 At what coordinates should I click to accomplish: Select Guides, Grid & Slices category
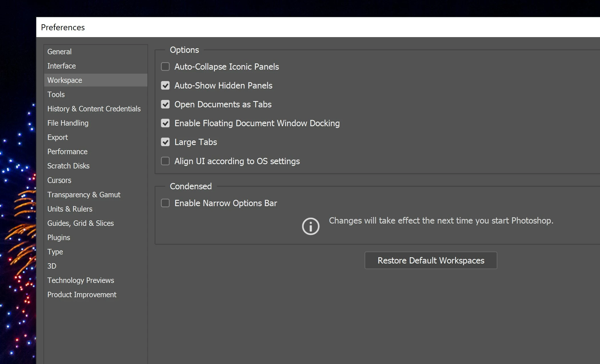[x=80, y=223]
